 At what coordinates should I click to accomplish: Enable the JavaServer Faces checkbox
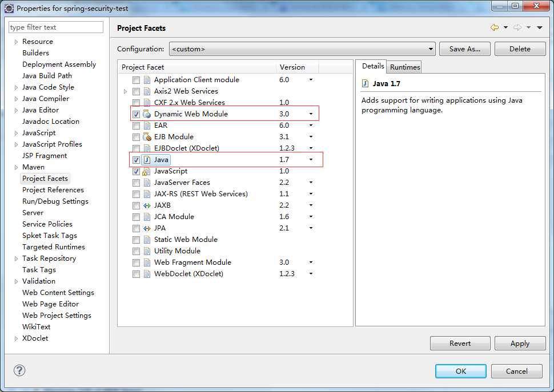136,183
